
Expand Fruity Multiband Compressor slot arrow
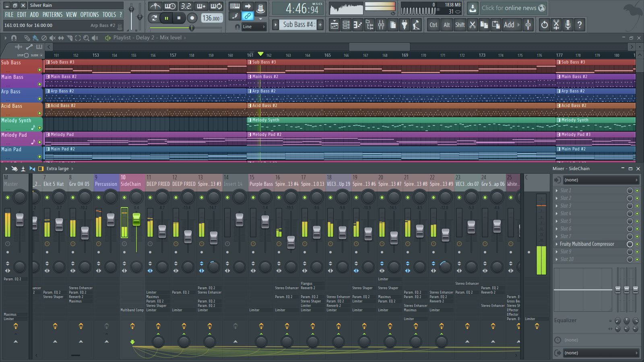pyautogui.click(x=557, y=244)
